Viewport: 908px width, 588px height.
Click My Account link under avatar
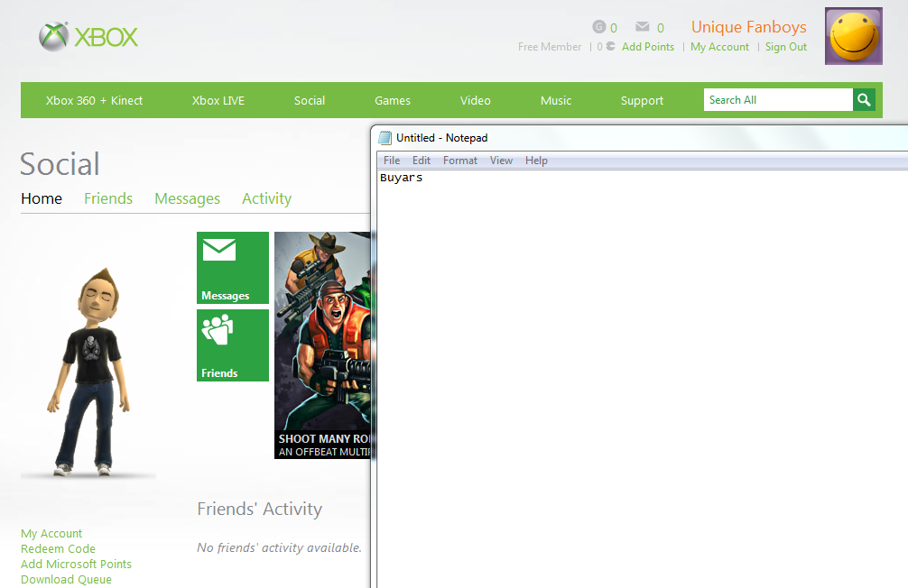click(51, 534)
